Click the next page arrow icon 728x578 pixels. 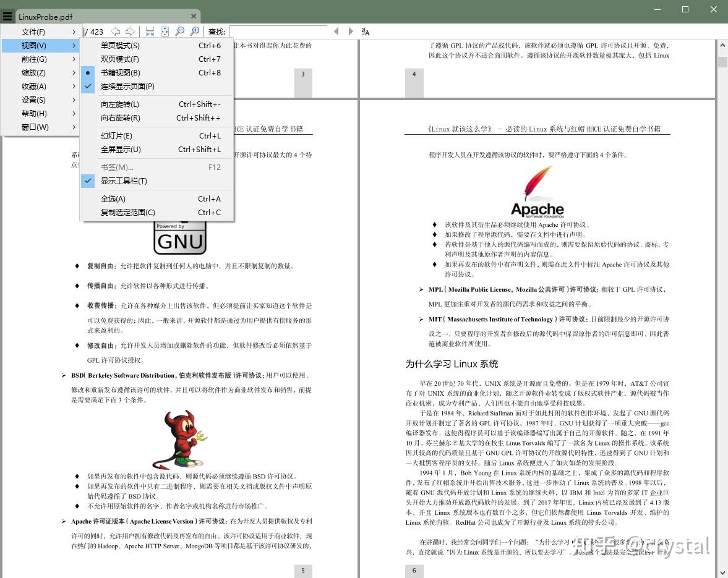pyautogui.click(x=130, y=32)
